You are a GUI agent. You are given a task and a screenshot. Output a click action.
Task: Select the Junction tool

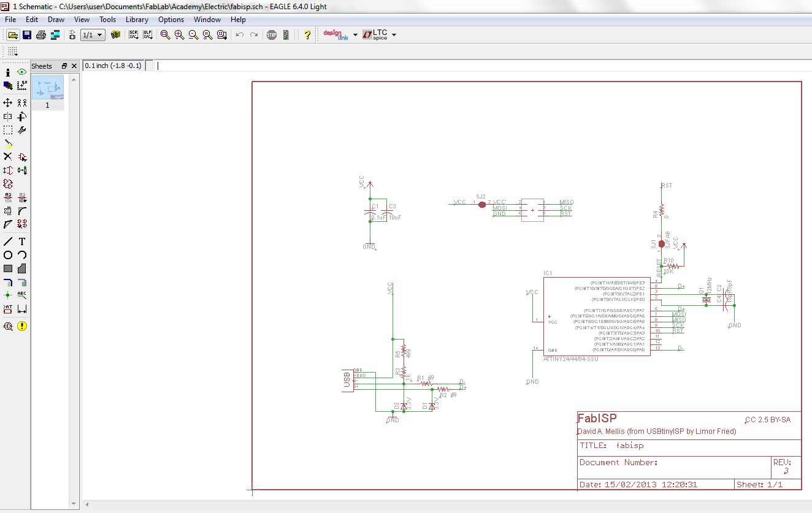[x=8, y=295]
